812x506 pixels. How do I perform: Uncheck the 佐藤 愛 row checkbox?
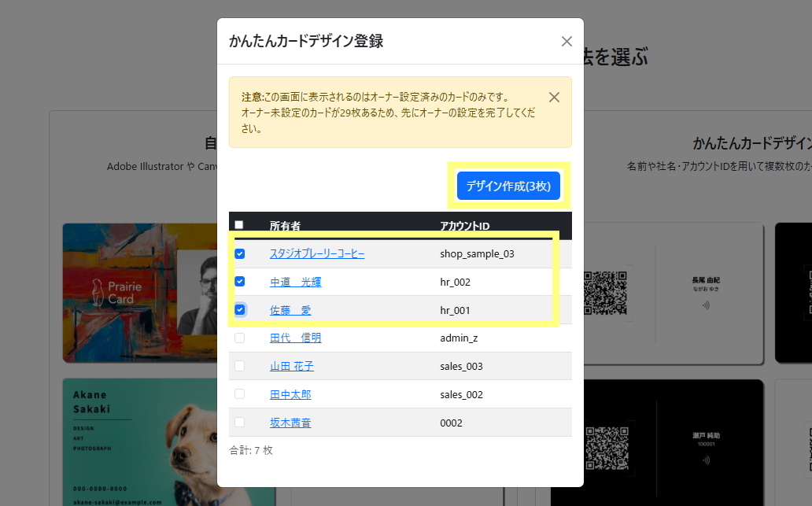point(239,310)
